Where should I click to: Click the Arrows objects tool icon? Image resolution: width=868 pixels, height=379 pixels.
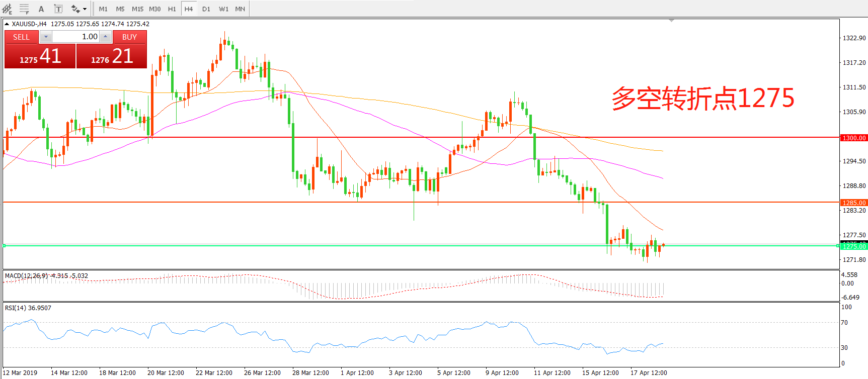[x=75, y=9]
